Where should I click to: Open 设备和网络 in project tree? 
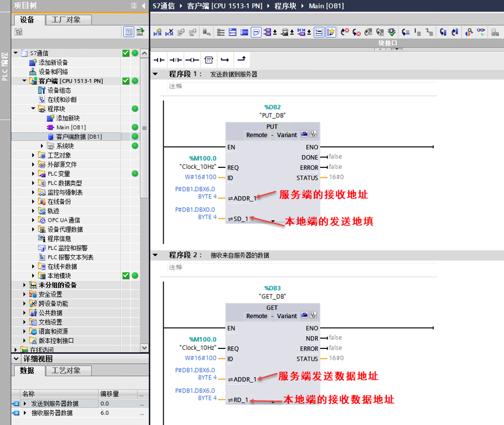[x=53, y=72]
